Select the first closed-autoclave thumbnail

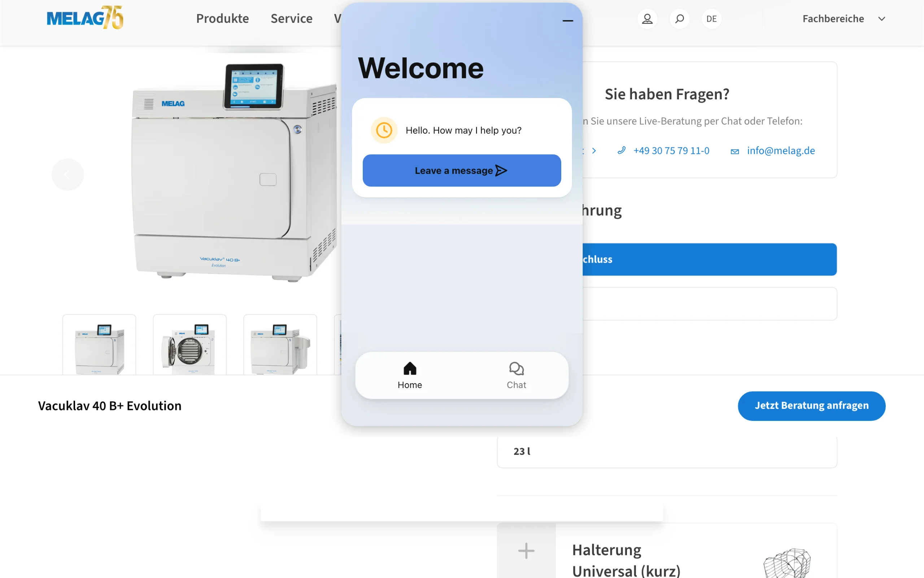(99, 344)
